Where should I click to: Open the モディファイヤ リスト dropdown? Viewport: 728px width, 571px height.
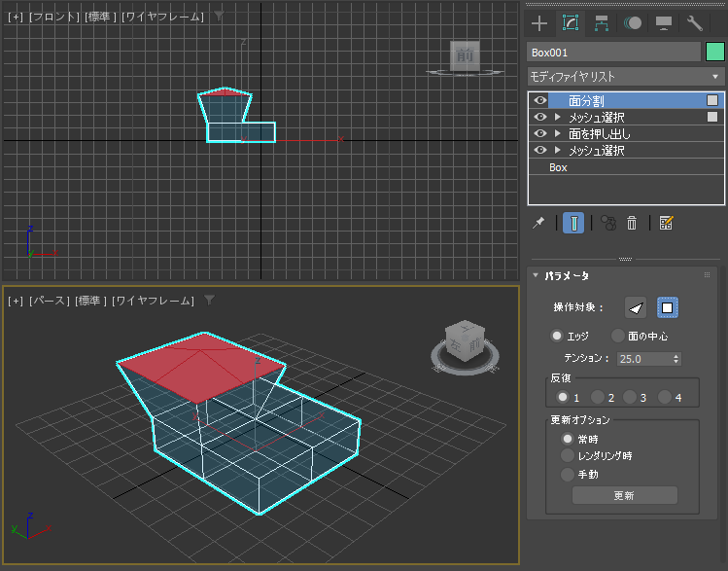point(626,76)
